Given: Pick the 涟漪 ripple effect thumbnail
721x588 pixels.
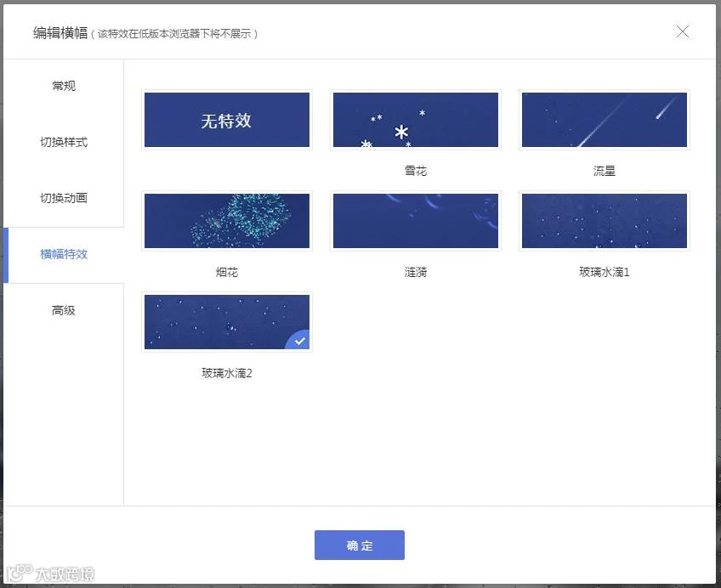Looking at the screenshot, I should click(x=415, y=221).
